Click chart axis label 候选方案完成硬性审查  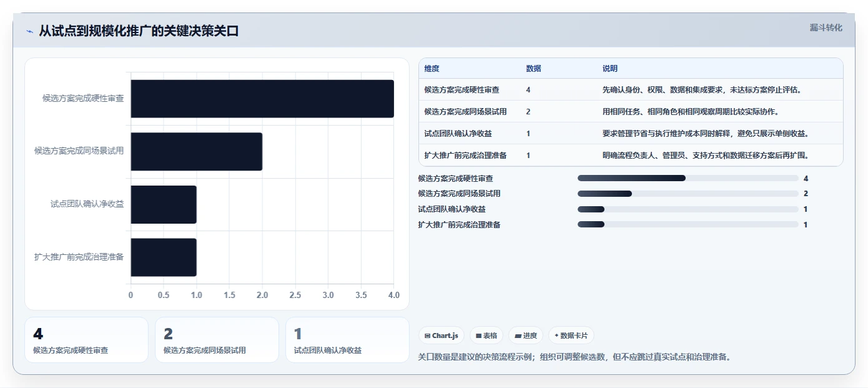click(x=83, y=98)
